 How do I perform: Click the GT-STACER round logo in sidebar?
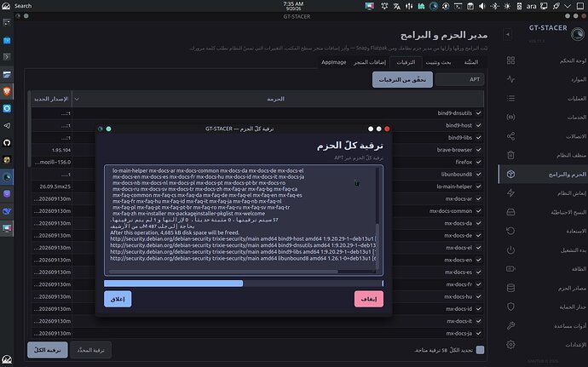pos(577,34)
